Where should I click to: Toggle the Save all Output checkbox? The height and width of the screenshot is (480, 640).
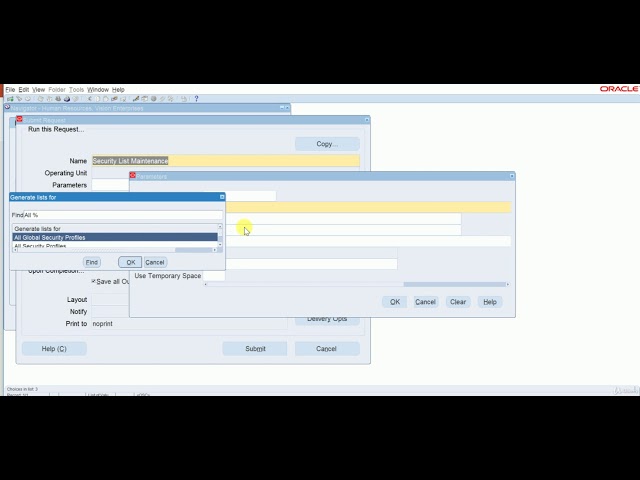(93, 281)
